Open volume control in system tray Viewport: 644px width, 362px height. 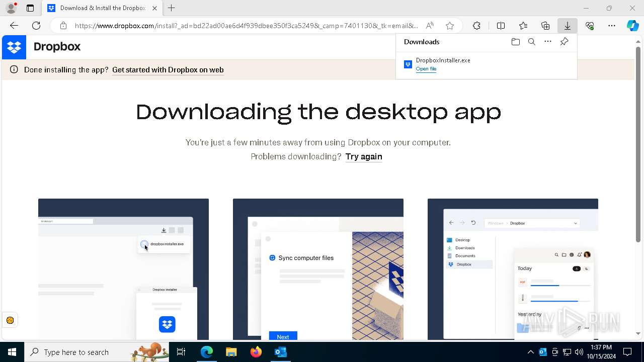(x=579, y=352)
